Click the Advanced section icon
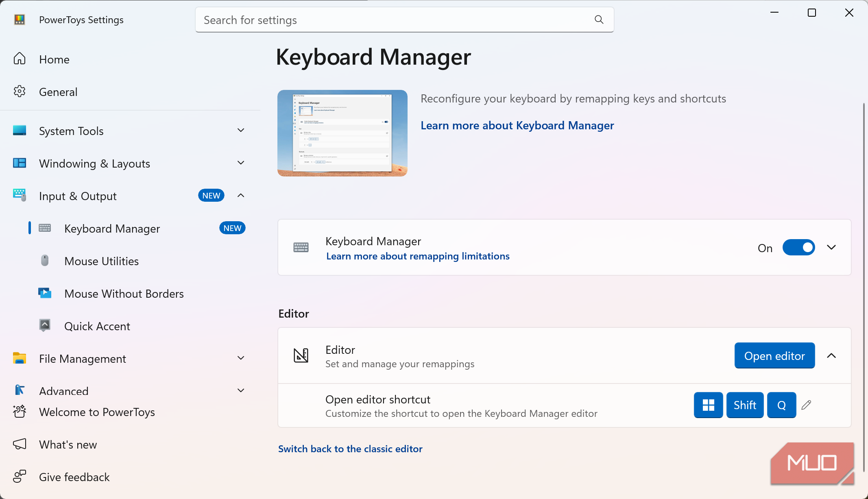Viewport: 868px width, 499px height. click(x=20, y=390)
